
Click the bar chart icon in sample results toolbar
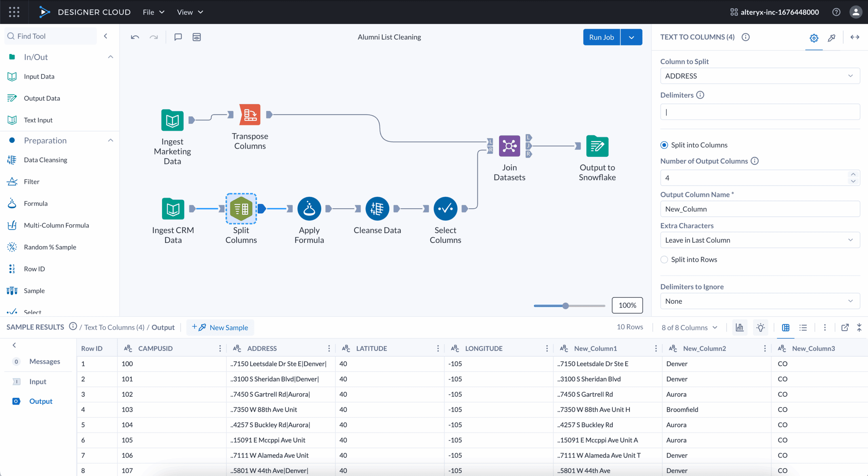(x=739, y=327)
